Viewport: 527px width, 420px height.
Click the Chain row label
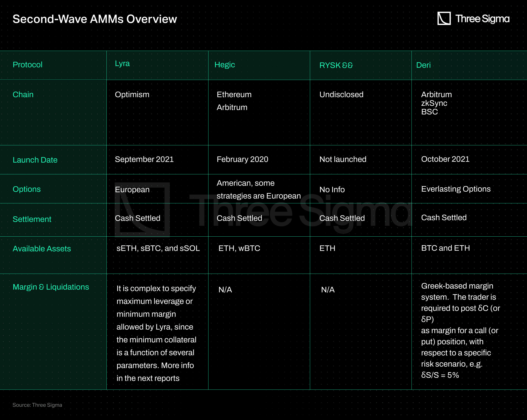coord(23,95)
